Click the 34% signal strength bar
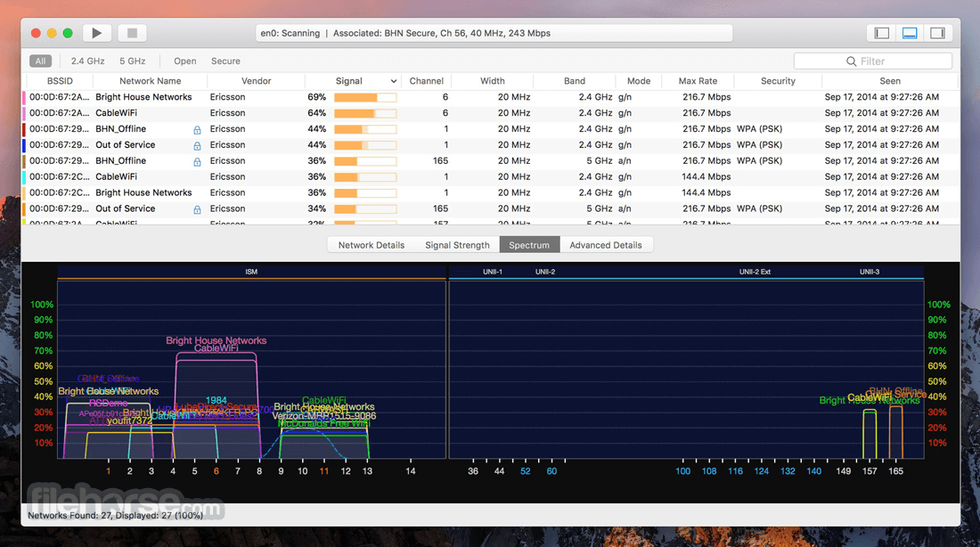Screen dimensions: 980x547 pos(365,208)
